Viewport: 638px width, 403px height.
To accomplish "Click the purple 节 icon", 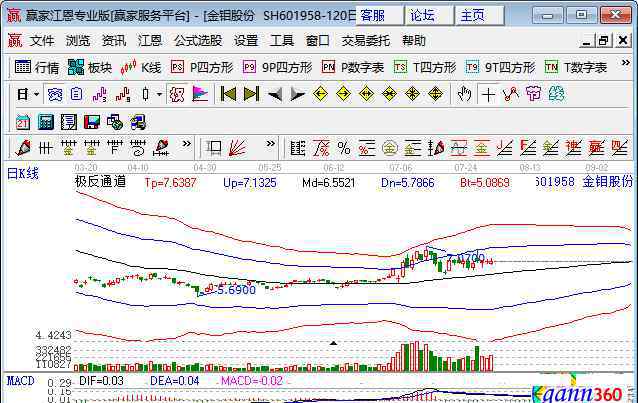I will (533, 94).
